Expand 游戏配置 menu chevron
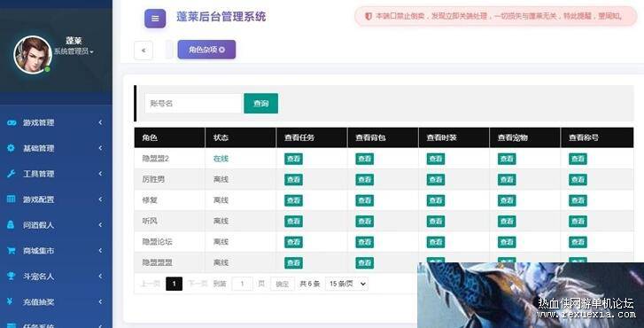The width and height of the screenshot is (644, 328). (x=100, y=199)
